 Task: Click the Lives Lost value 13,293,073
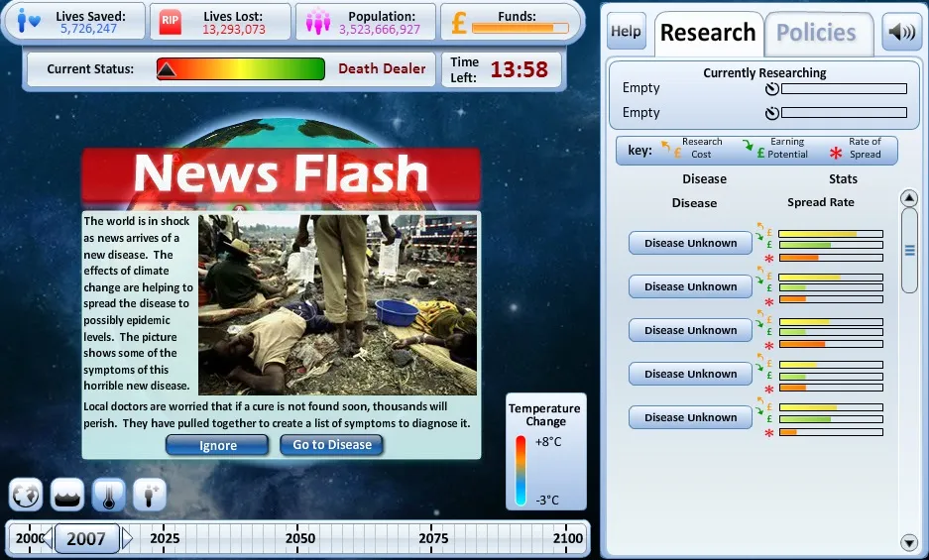point(234,29)
